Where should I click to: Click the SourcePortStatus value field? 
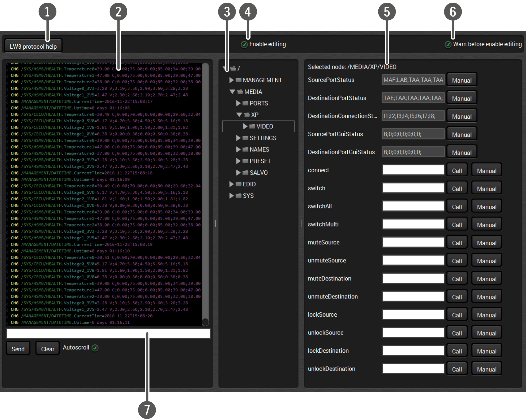413,80
